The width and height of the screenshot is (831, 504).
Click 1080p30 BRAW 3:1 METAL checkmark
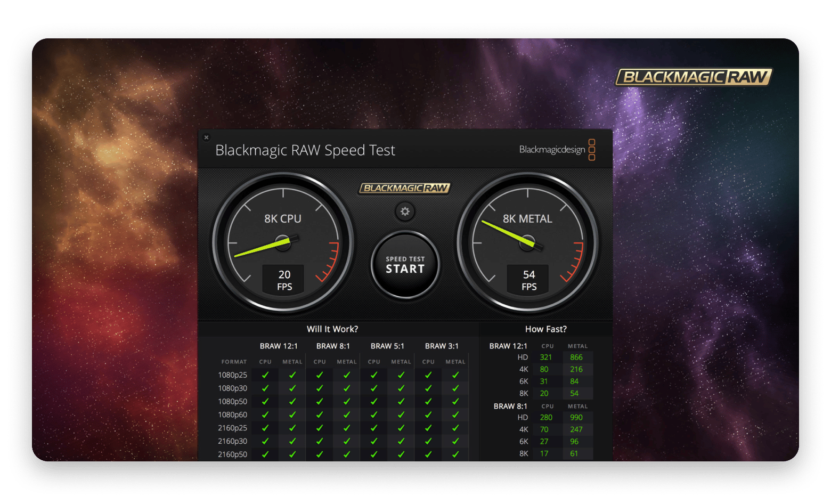point(455,388)
